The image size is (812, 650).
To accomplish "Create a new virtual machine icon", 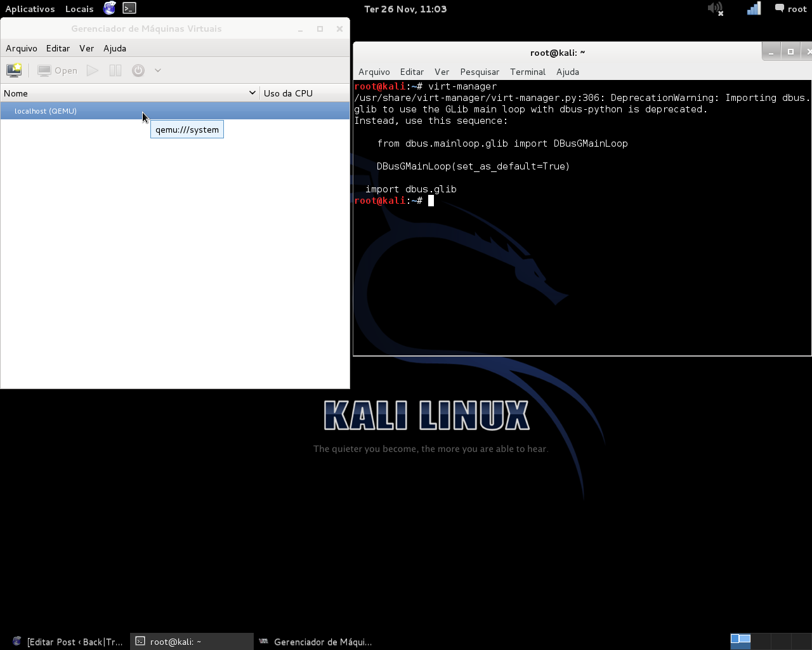I will tap(14, 70).
